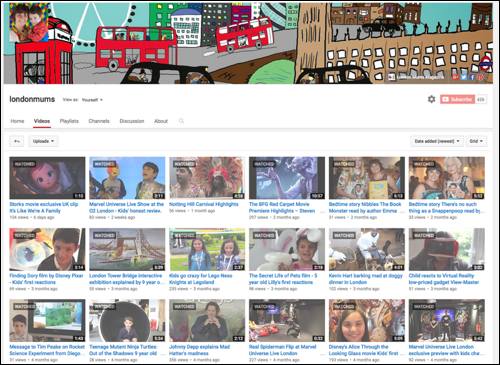Open the 'Notting Hill Carnival Highlights' title link

click(204, 204)
